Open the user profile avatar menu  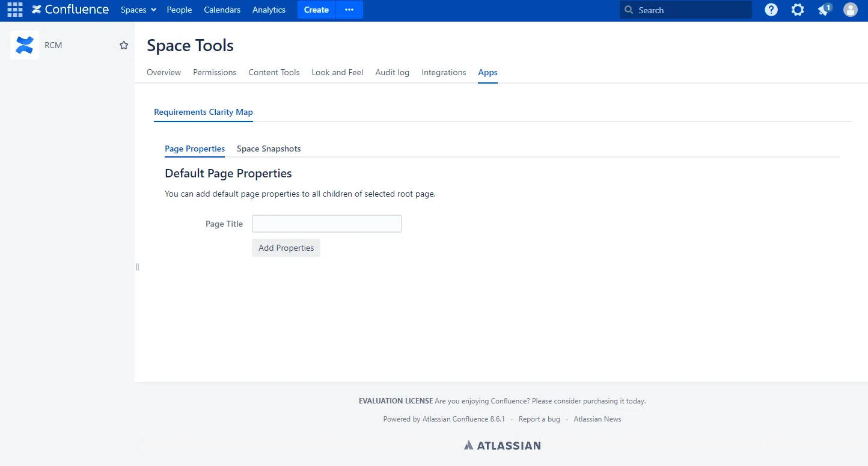pos(851,10)
